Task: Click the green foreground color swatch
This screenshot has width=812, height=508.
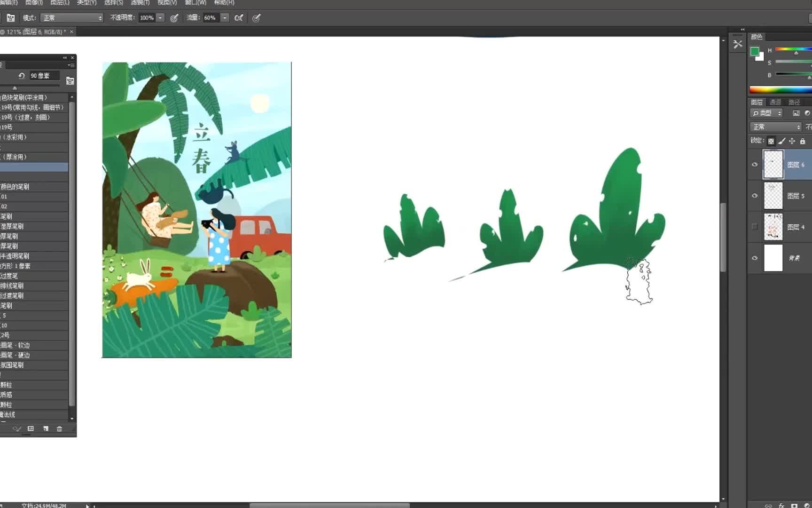Action: pyautogui.click(x=754, y=51)
